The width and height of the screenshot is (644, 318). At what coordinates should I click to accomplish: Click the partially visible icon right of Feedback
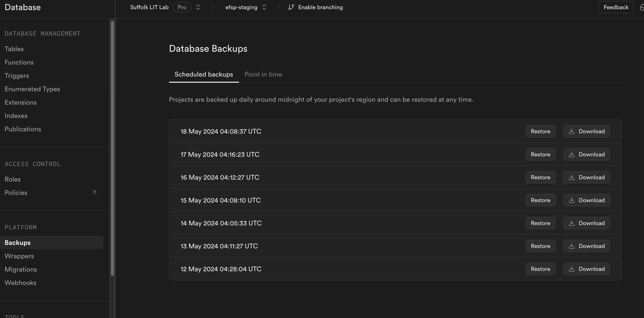(642, 7)
